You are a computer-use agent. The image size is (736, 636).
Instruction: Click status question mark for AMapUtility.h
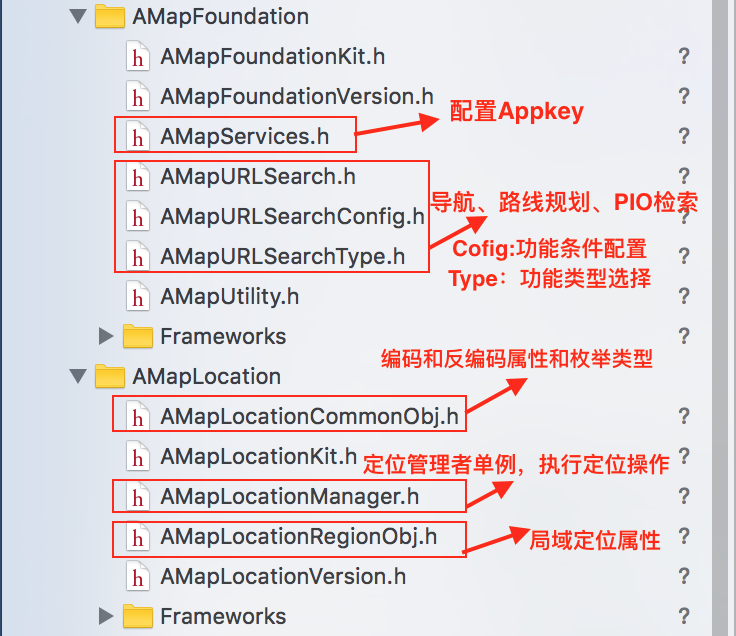click(x=684, y=296)
